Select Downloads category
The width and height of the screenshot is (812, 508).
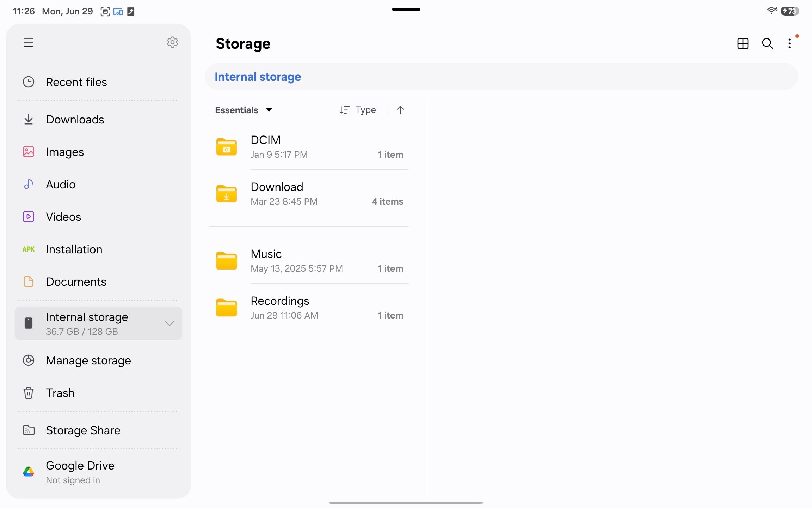coord(98,119)
